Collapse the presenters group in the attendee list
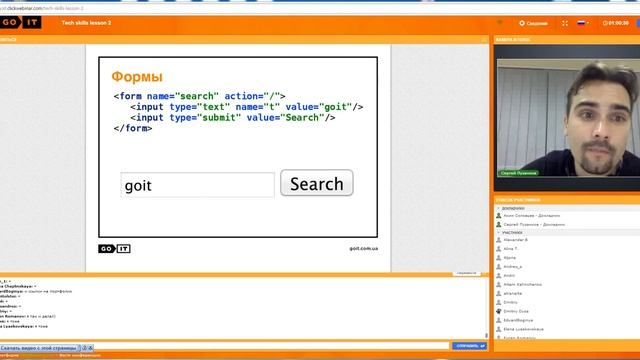The height and width of the screenshot is (360, 640). [x=498, y=209]
